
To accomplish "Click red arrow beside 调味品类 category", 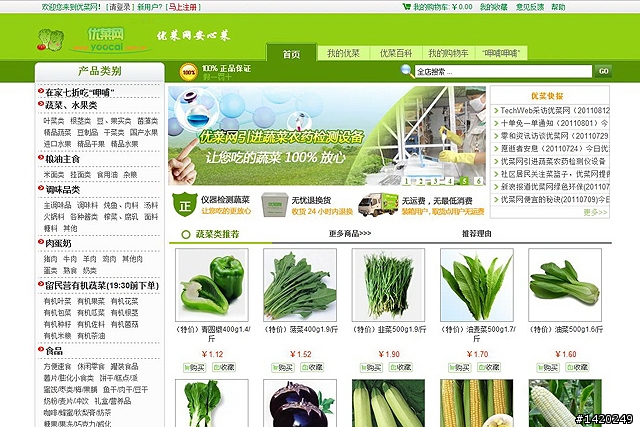I will click(x=41, y=188).
